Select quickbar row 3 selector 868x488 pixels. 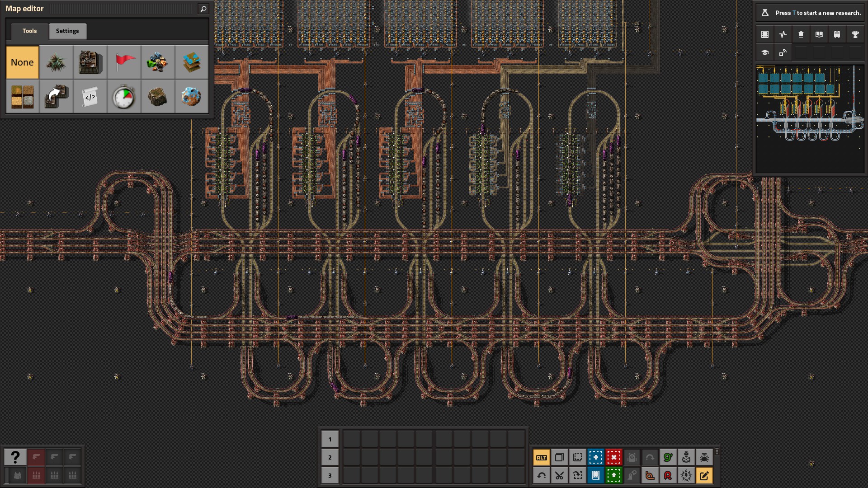(330, 475)
